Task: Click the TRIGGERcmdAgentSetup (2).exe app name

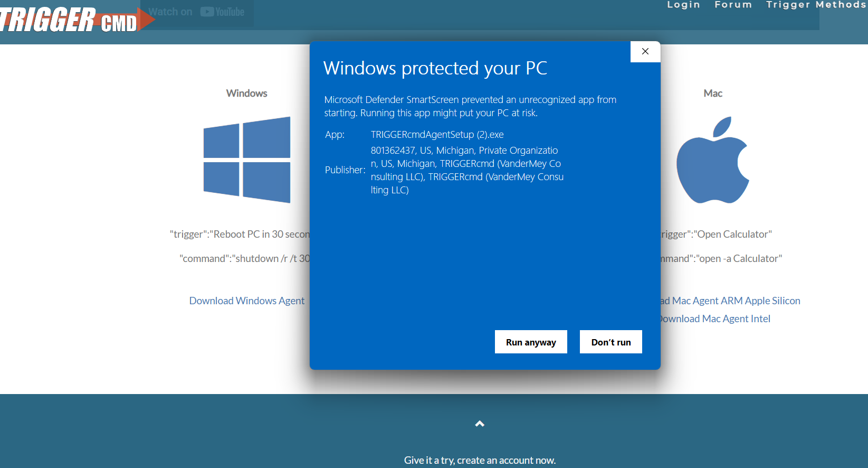Action: tap(437, 135)
